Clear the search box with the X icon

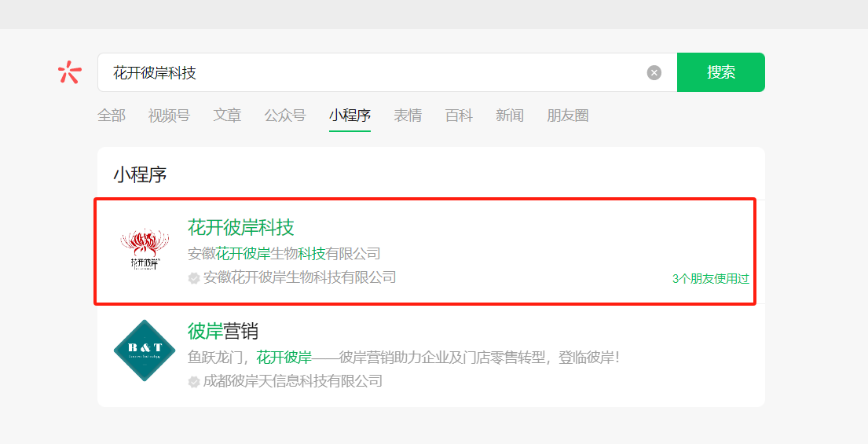654,72
